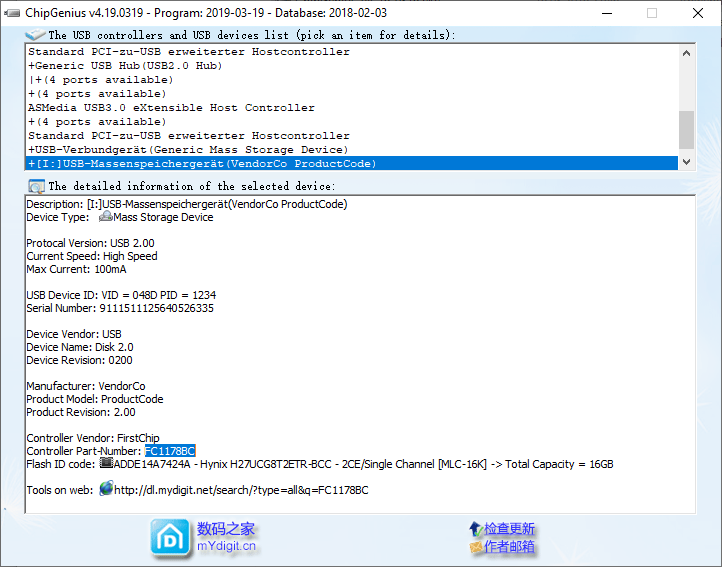Click the Mass Storage Device type icon
The height and width of the screenshot is (567, 722).
click(x=106, y=216)
